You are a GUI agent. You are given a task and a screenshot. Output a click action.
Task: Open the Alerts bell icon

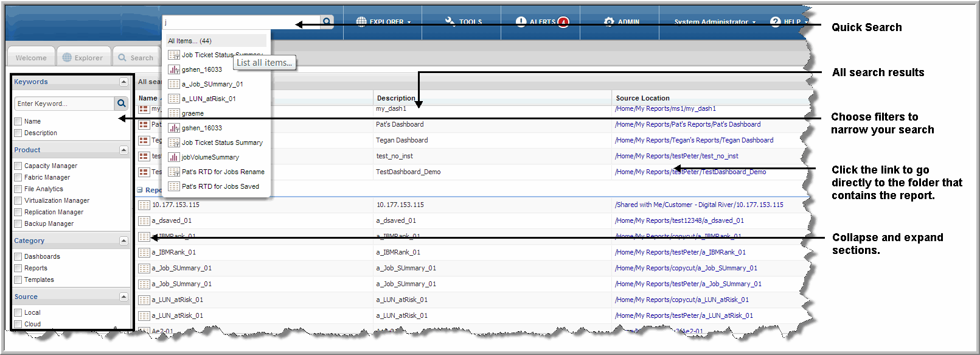(x=521, y=22)
